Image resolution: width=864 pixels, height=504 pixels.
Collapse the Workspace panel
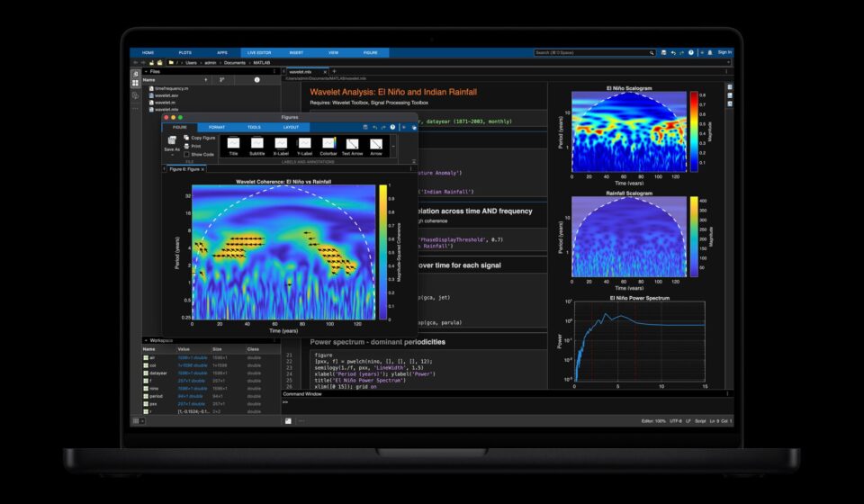[x=146, y=340]
